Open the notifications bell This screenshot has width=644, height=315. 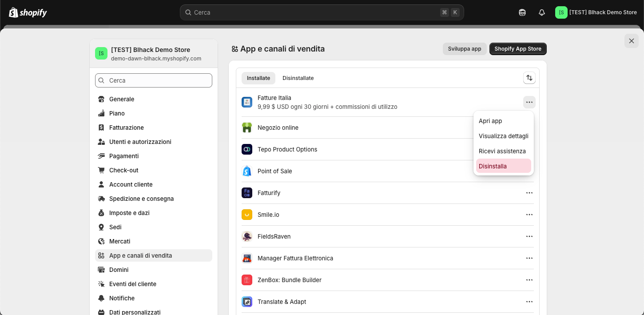pos(542,12)
